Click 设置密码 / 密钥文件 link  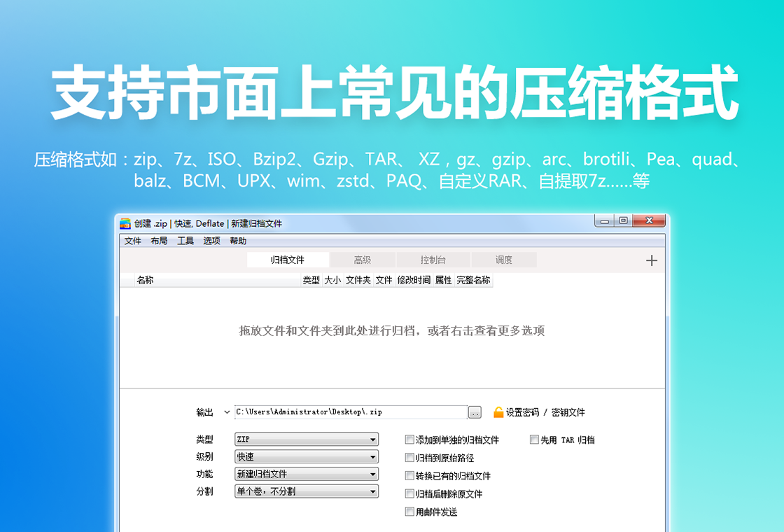tap(545, 413)
